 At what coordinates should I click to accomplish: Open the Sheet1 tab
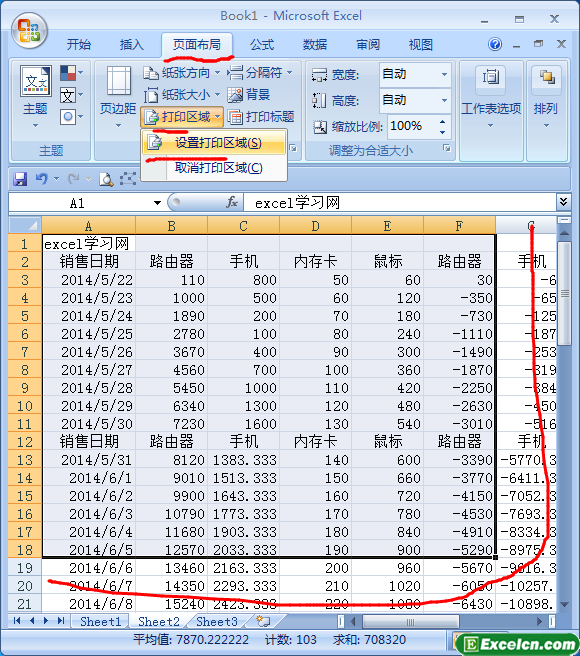(x=100, y=622)
